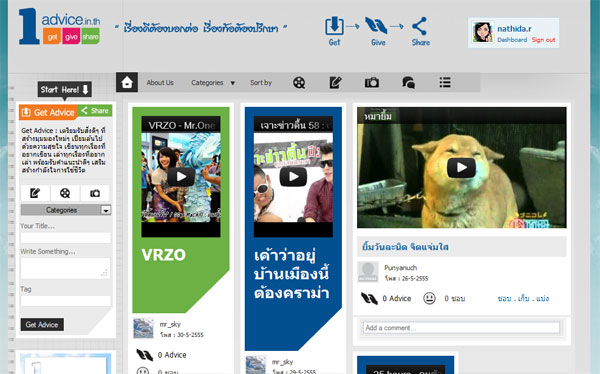Click the advice icon on the dog video post
The height and width of the screenshot is (374, 600).
point(369,298)
